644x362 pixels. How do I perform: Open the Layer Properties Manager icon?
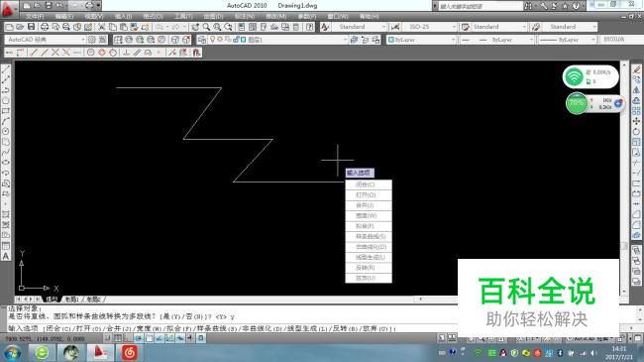coord(202,40)
